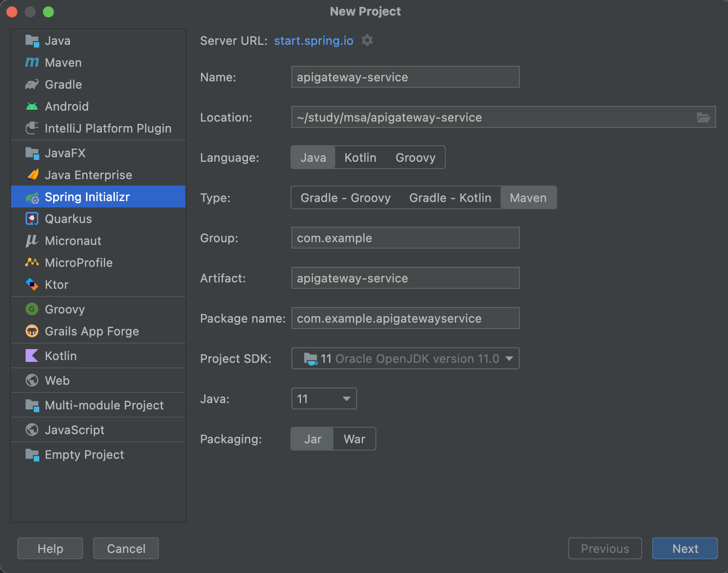Select Kotlin as the language
The height and width of the screenshot is (573, 728).
[360, 158]
